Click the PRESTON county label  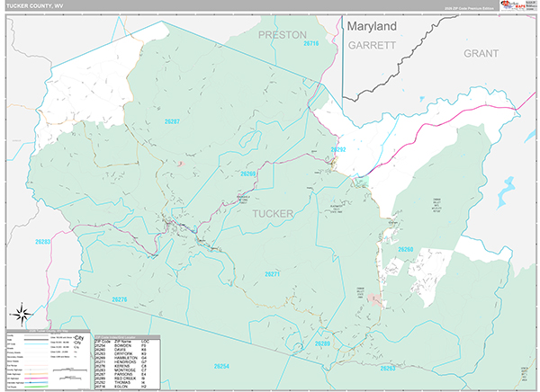coord(283,35)
